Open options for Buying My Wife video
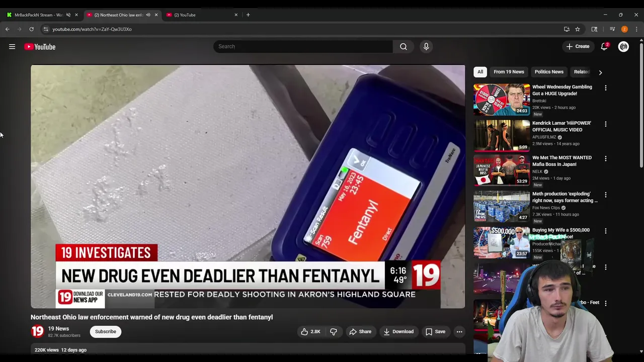Viewport: 644px width, 362px height. 606,231
